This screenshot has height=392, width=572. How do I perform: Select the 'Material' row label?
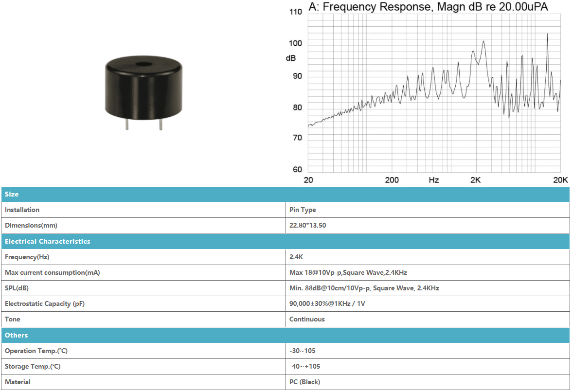[18, 382]
